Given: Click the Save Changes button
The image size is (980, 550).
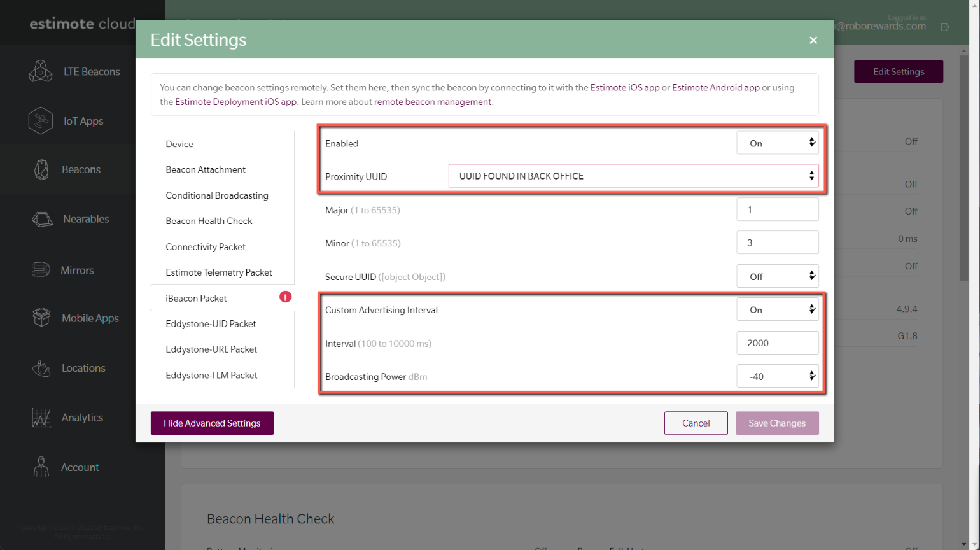Looking at the screenshot, I should click(x=777, y=423).
